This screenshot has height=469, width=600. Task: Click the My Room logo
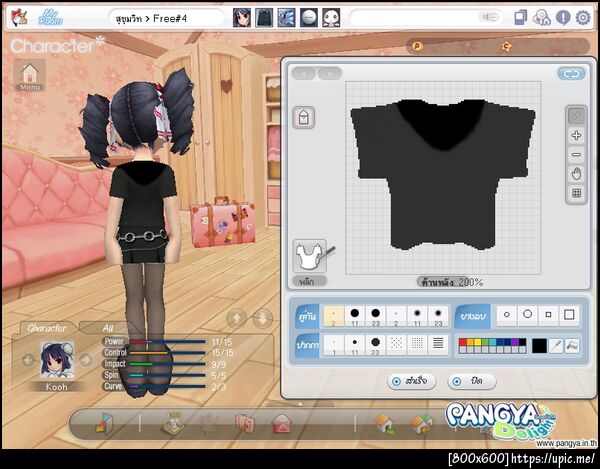(x=50, y=18)
